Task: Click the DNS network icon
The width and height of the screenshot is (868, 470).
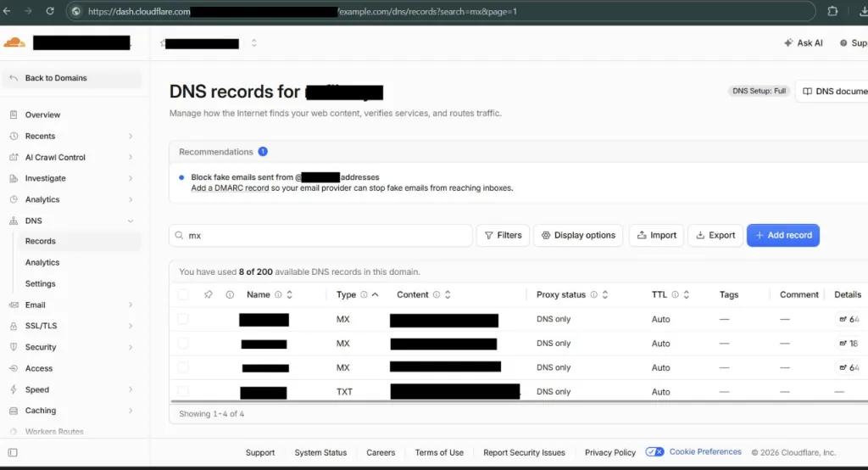Action: (14, 221)
